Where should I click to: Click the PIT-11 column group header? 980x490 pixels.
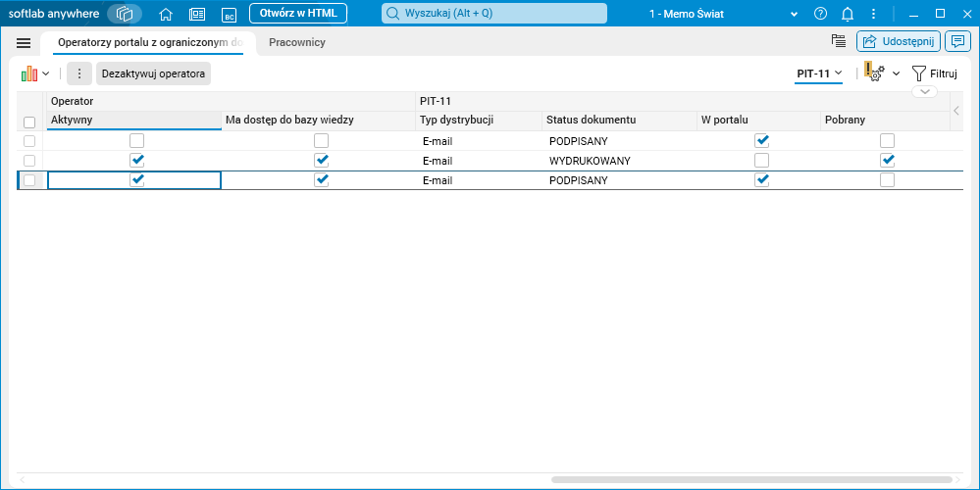[683, 101]
